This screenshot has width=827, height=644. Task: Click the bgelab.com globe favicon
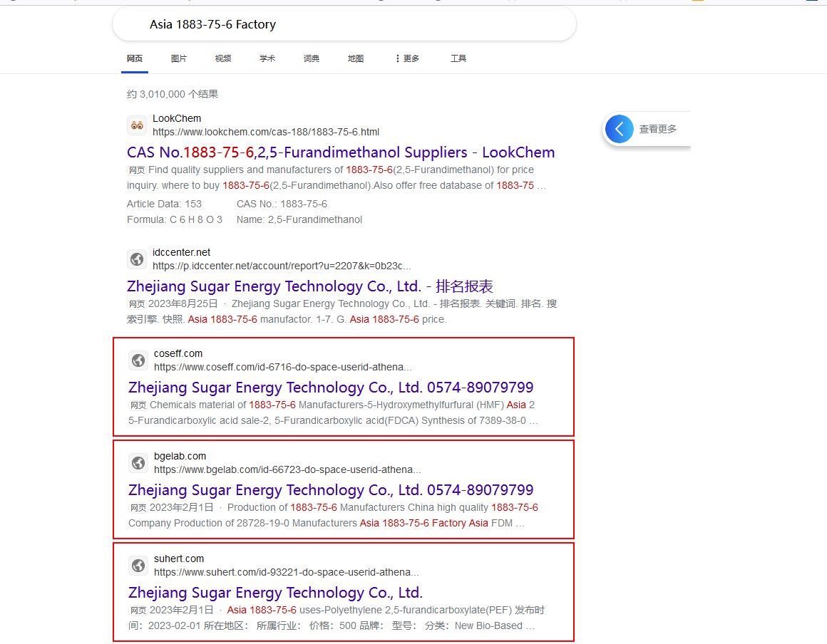tap(138, 463)
